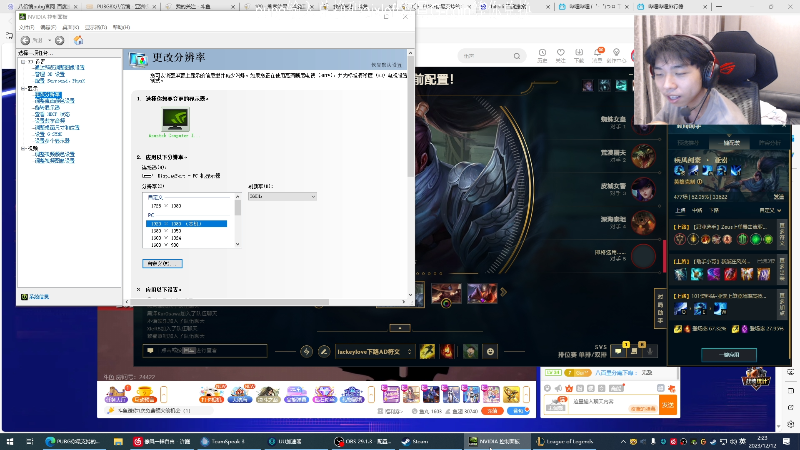Open the rune page dropdown luckeylove下路AD符文
The width and height of the screenshot is (800, 450).
point(374,352)
